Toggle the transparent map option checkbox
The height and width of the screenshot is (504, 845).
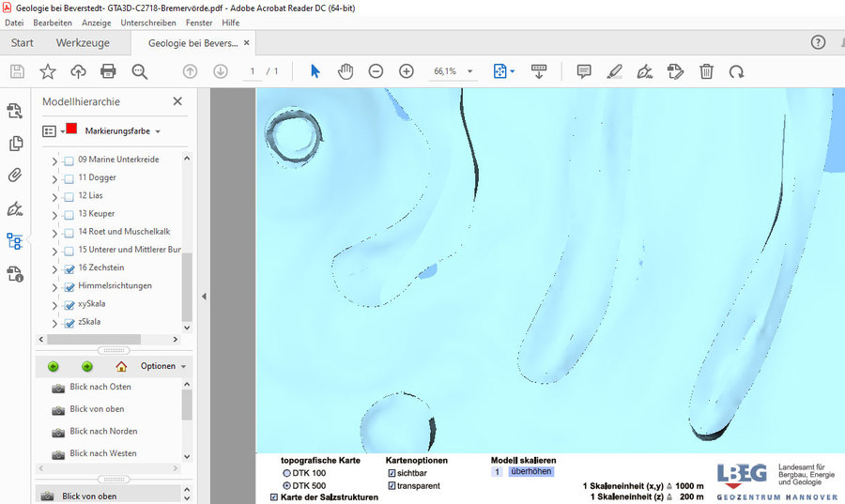point(392,486)
